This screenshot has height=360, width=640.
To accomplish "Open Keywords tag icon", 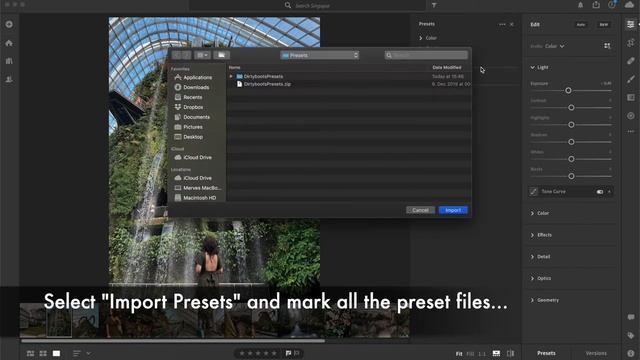I will (631, 336).
